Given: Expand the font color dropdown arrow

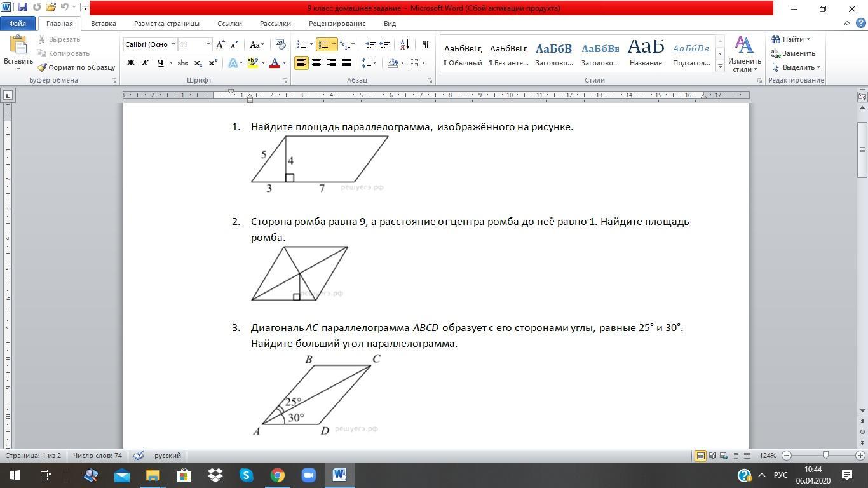Looking at the screenshot, I should tap(284, 63).
